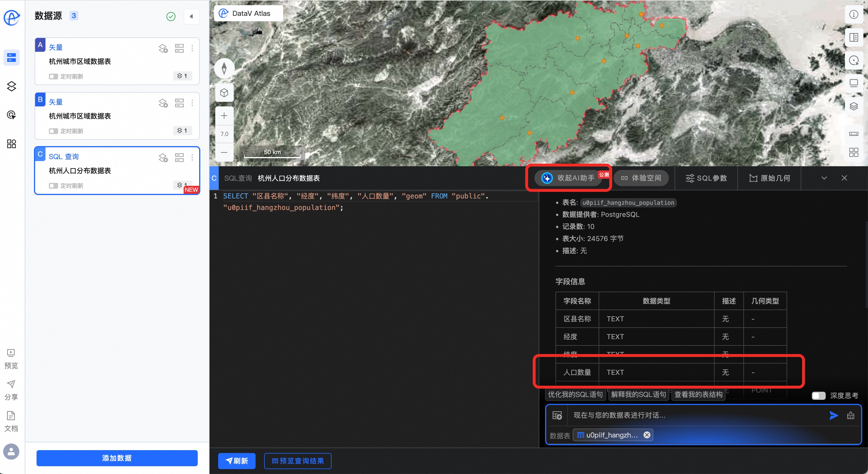The height and width of the screenshot is (474, 868).
Task: Click the compass north-reset icon on map
Action: click(224, 69)
